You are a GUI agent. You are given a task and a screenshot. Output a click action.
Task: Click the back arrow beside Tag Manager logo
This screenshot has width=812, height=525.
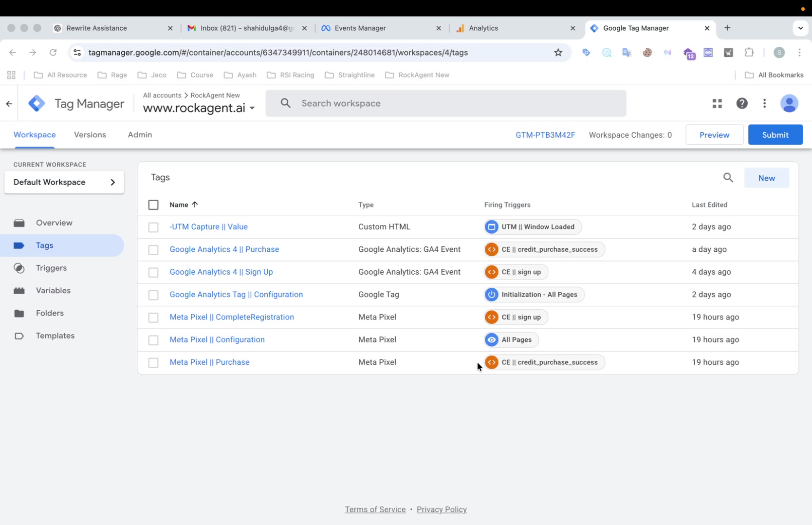[x=9, y=104]
